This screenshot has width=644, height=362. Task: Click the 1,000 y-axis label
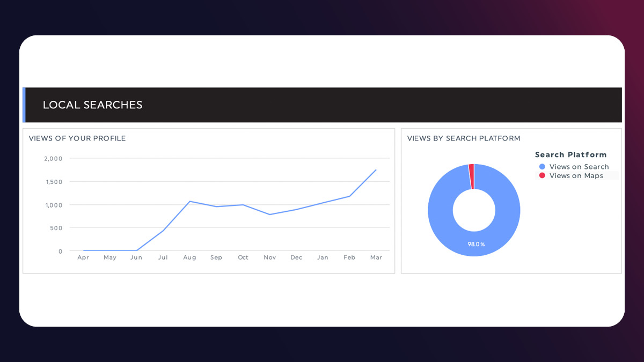tap(54, 205)
